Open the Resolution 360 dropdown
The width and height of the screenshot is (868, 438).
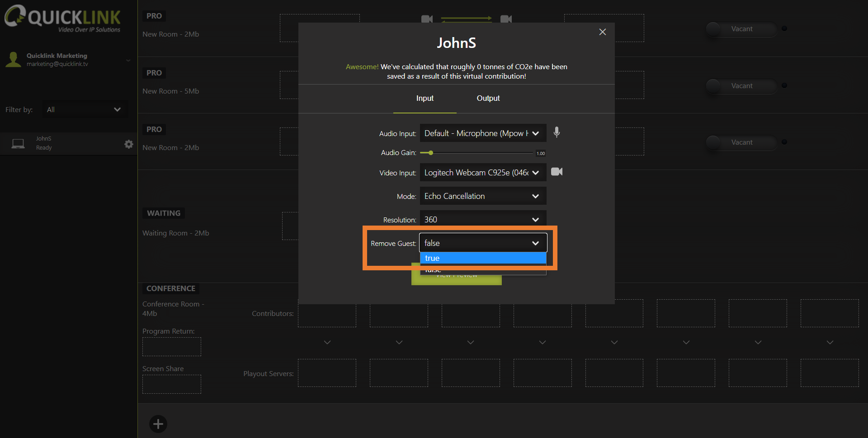tap(483, 219)
